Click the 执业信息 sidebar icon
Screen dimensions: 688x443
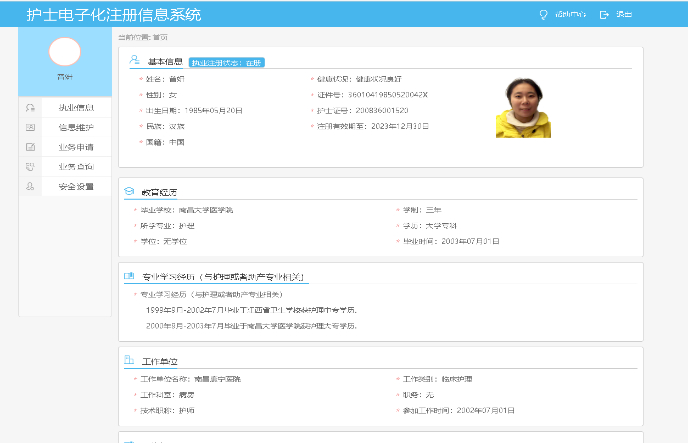click(x=31, y=108)
